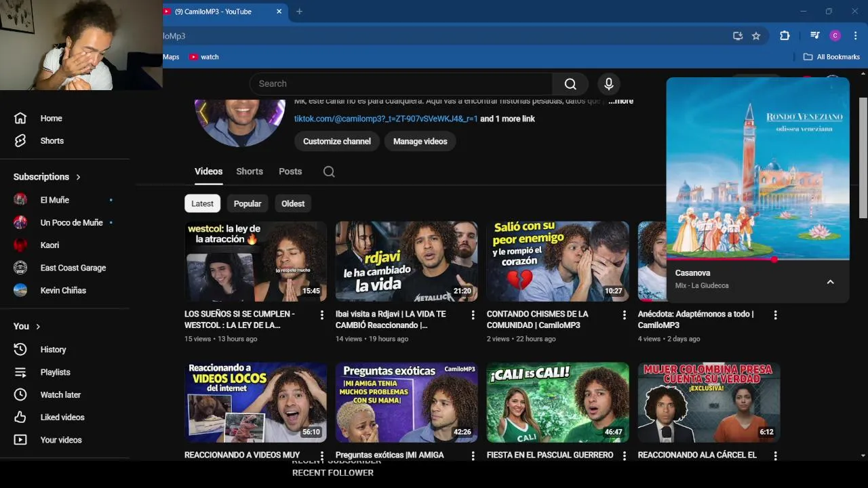Open All Bookmarks folder
This screenshot has height=488, width=868.
click(831, 57)
